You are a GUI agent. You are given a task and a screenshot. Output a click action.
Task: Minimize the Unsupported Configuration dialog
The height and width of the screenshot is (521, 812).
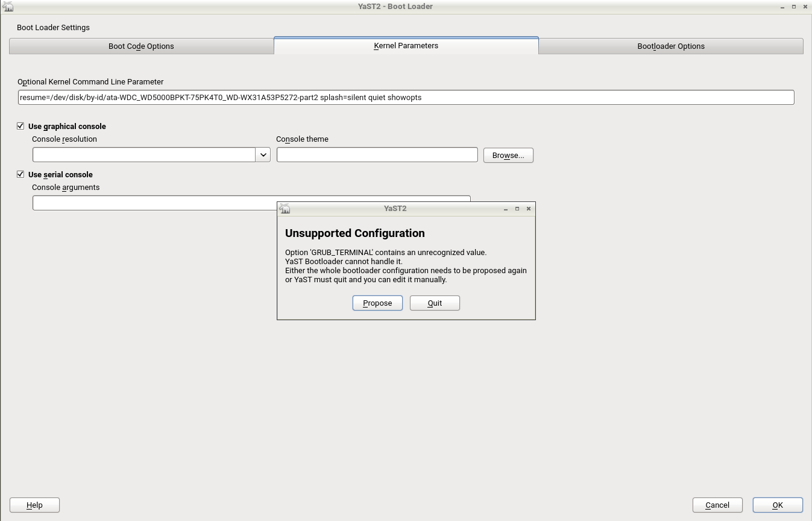pos(506,209)
